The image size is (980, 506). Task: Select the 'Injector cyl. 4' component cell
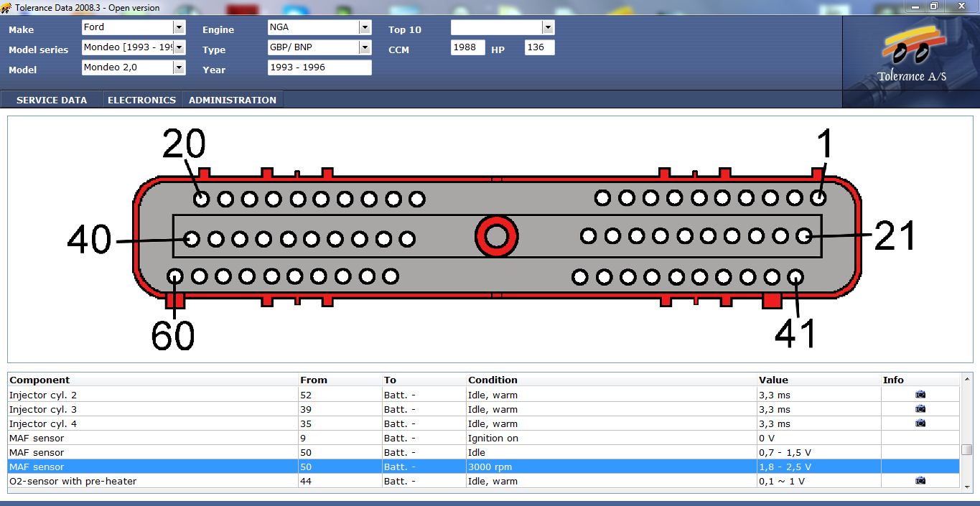pos(153,423)
